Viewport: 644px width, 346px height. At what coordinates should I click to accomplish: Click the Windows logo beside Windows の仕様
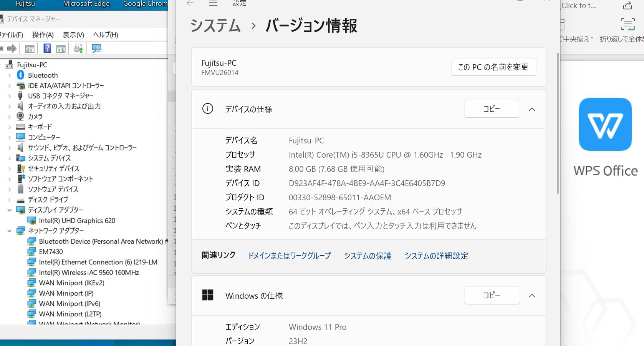208,295
